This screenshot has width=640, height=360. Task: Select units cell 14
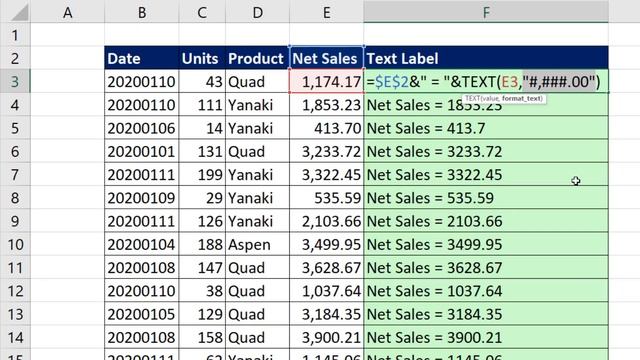[202, 128]
